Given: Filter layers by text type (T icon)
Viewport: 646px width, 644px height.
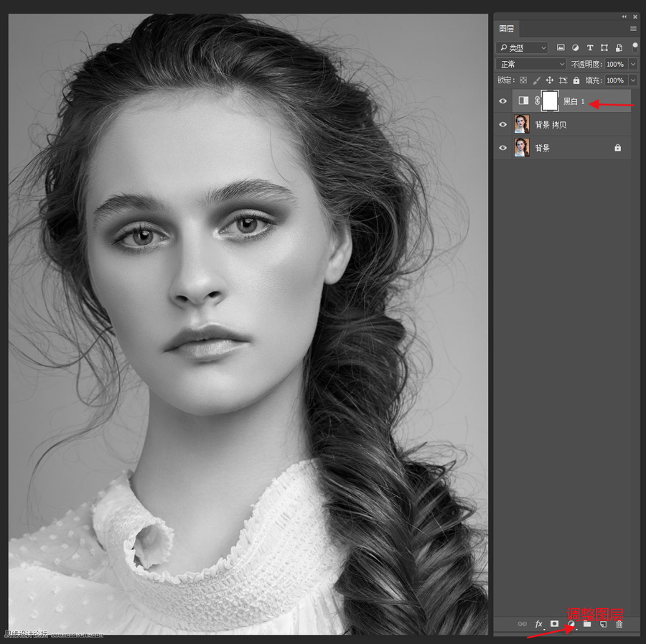Looking at the screenshot, I should click(590, 48).
